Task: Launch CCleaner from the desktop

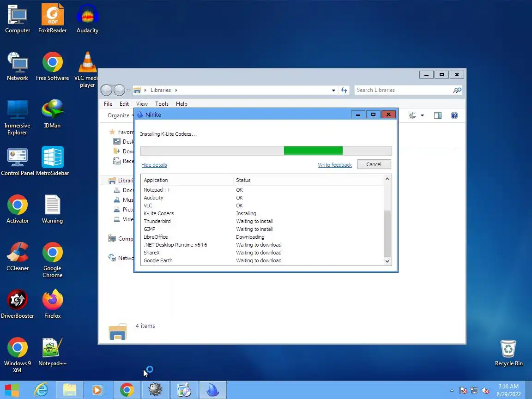Action: (18, 256)
